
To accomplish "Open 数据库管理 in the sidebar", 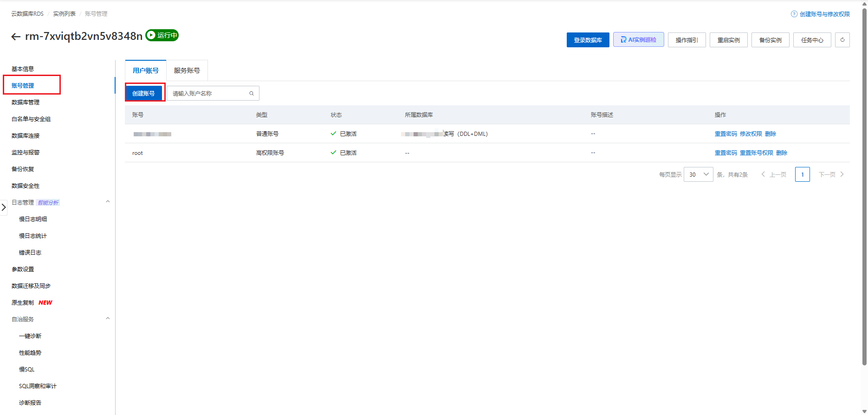I will tap(26, 102).
